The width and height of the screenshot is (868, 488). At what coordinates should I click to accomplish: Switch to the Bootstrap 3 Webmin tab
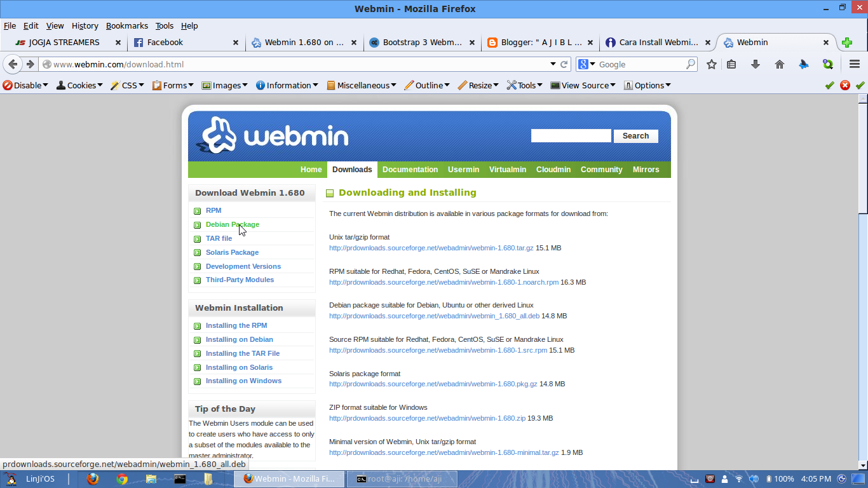click(423, 43)
